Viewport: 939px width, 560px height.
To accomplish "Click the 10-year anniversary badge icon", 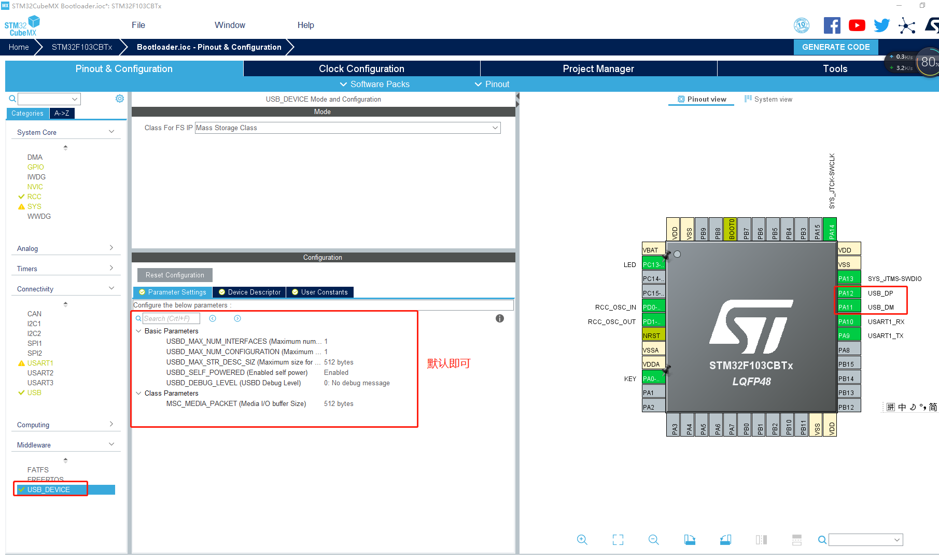I will click(802, 25).
